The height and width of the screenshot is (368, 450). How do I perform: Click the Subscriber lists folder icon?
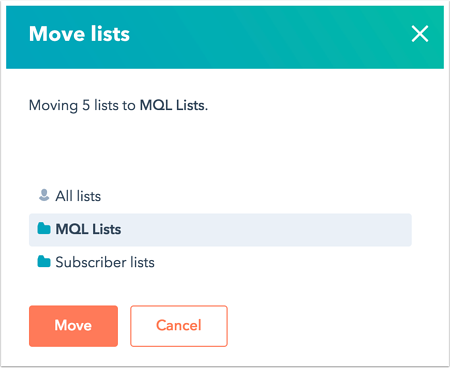pos(44,262)
